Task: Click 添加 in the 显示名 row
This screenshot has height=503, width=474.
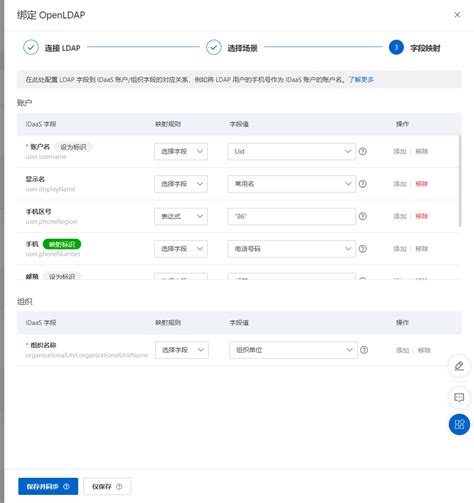Action: [x=400, y=184]
